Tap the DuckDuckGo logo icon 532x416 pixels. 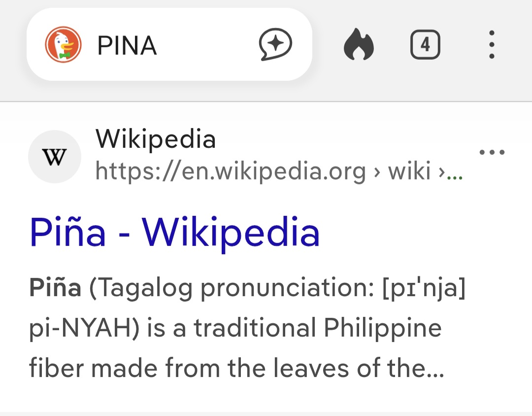point(63,45)
